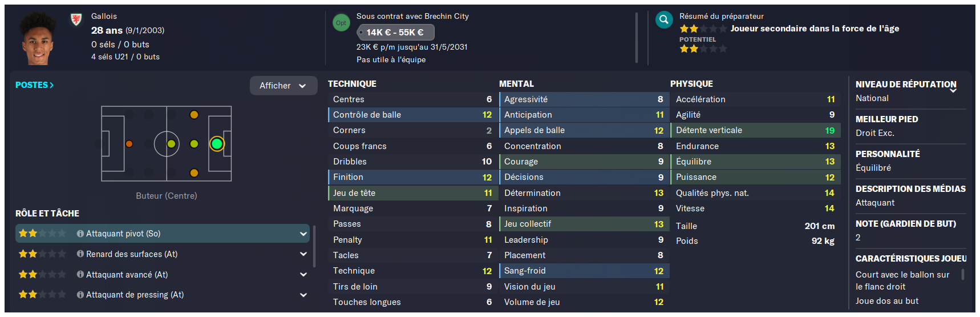Image resolution: width=980 pixels, height=317 pixels.
Task: Click the role list scrollbar
Action: click(x=314, y=247)
